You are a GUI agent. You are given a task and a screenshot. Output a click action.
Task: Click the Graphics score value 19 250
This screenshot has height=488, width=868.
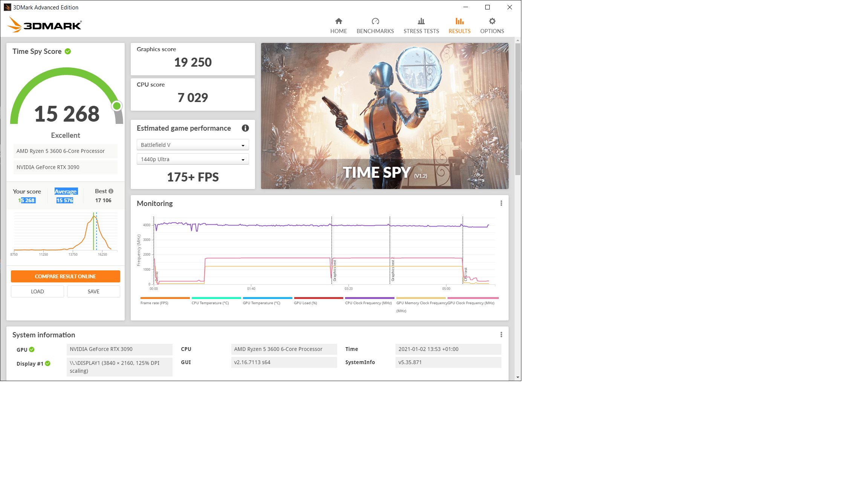pos(193,62)
